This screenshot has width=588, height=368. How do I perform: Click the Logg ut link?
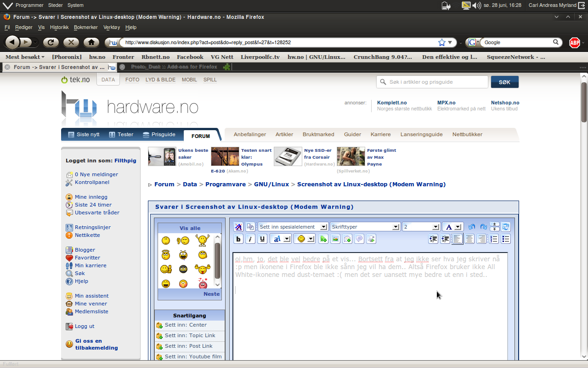[85, 326]
